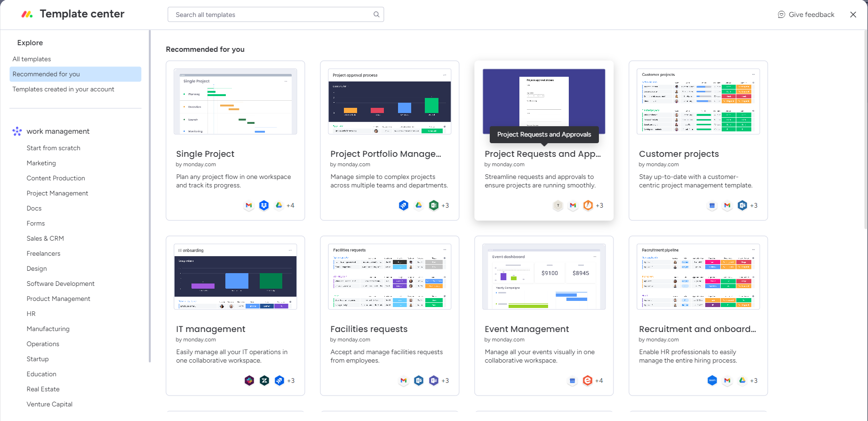The height and width of the screenshot is (421, 868).
Task: Open Event dashboard preview thumbnail
Action: point(544,276)
